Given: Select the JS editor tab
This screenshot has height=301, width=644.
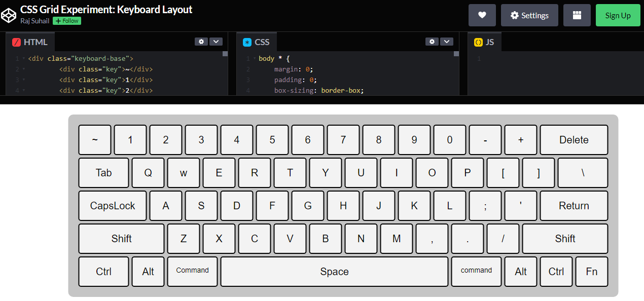Looking at the screenshot, I should pyautogui.click(x=484, y=42).
